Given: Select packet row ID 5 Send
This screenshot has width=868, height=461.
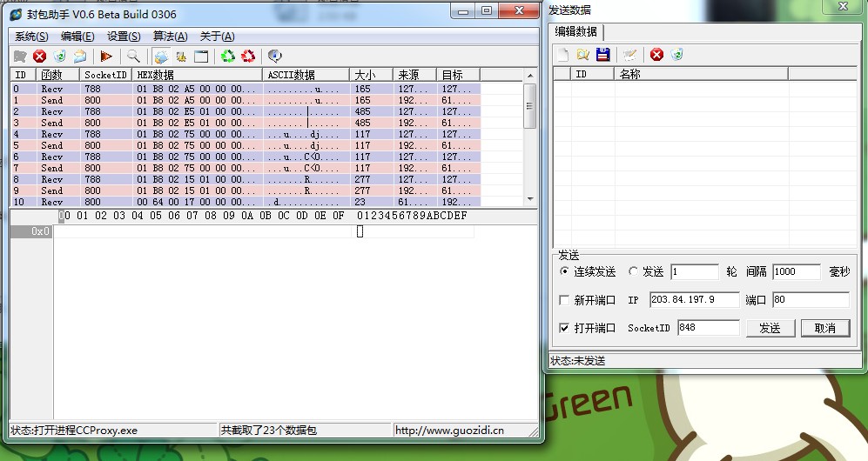Looking at the screenshot, I should pyautogui.click(x=246, y=145).
